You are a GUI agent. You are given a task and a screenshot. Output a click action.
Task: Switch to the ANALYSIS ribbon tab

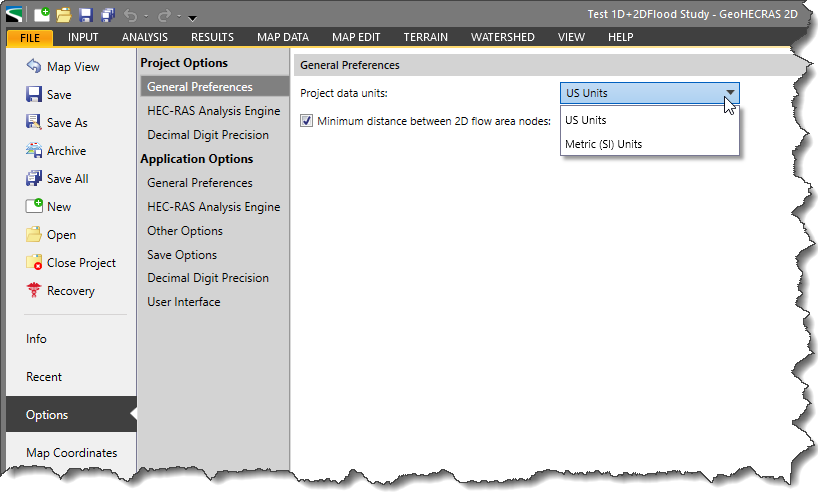point(145,38)
